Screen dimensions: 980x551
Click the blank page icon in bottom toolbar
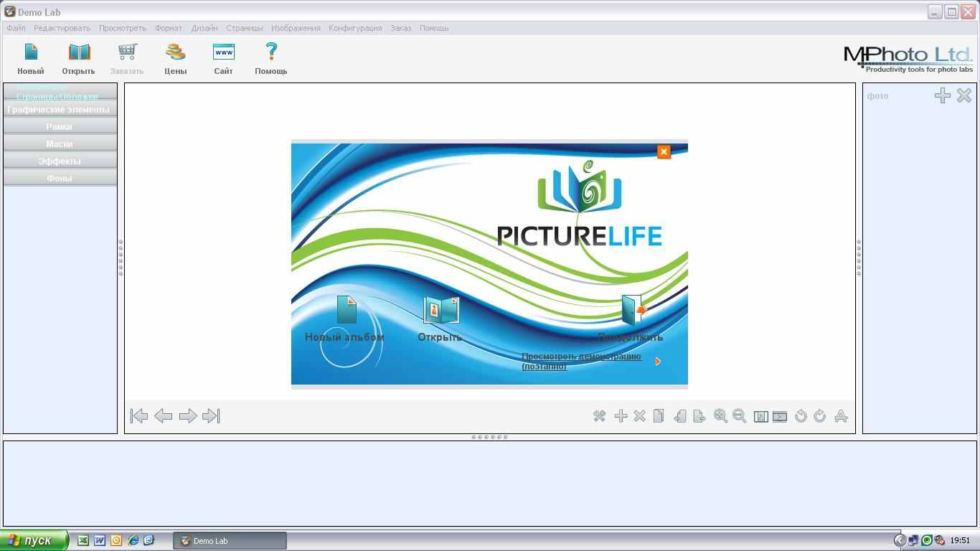[x=659, y=416]
